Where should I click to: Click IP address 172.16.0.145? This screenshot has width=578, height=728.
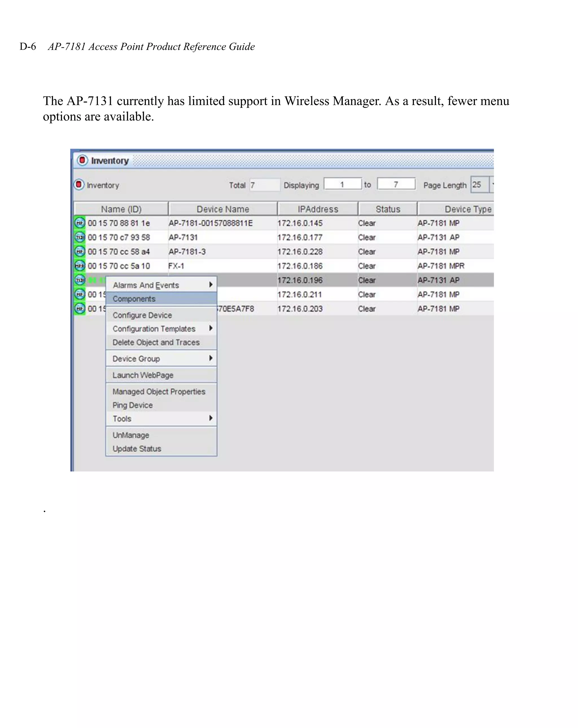(300, 223)
